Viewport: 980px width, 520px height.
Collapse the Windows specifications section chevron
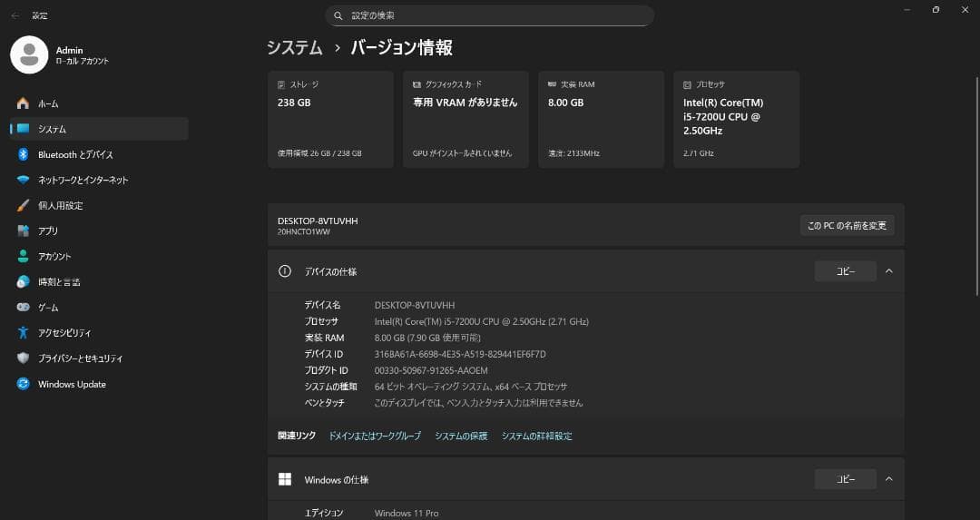(x=888, y=479)
